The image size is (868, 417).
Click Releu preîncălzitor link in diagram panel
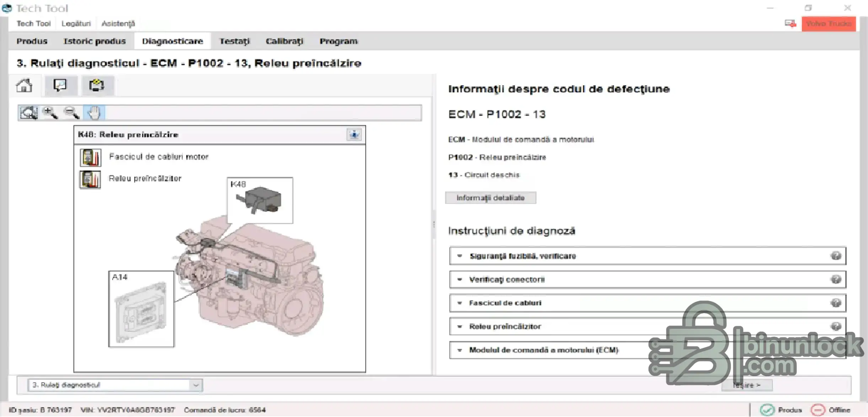145,178
